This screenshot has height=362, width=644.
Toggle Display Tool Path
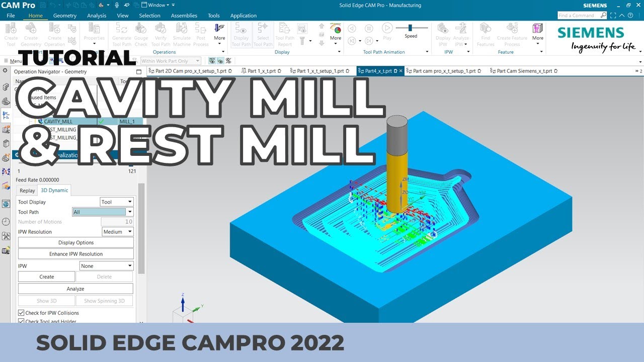click(242, 29)
